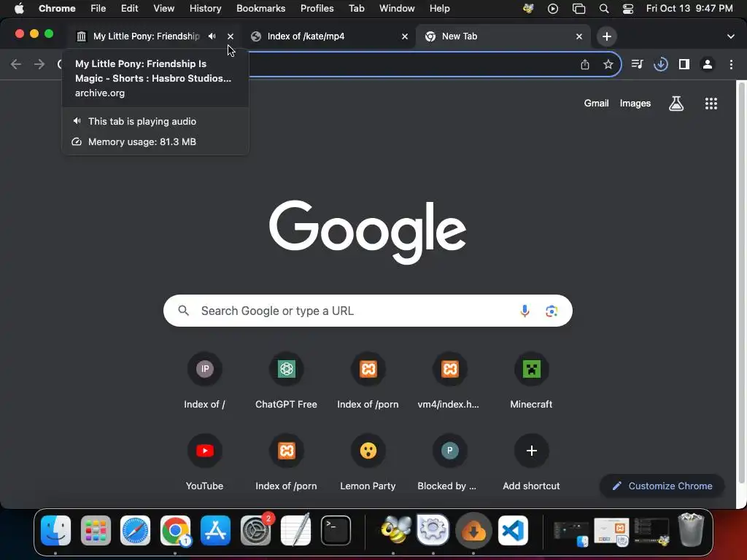747x560 pixels.
Task: Open the File menu
Action: (x=98, y=9)
